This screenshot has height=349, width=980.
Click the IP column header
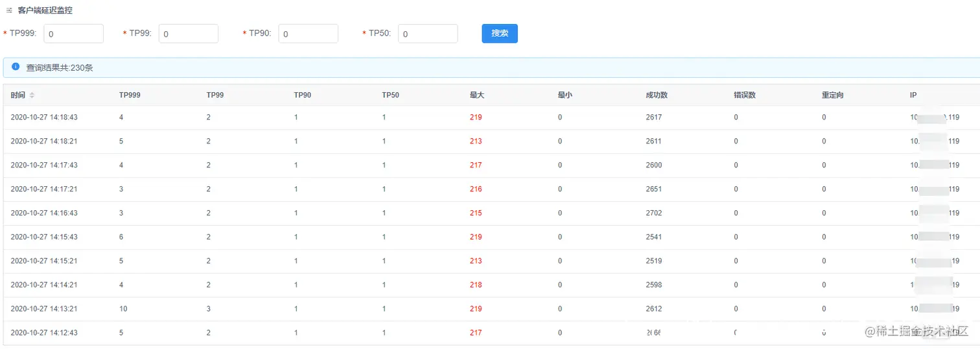coord(913,95)
